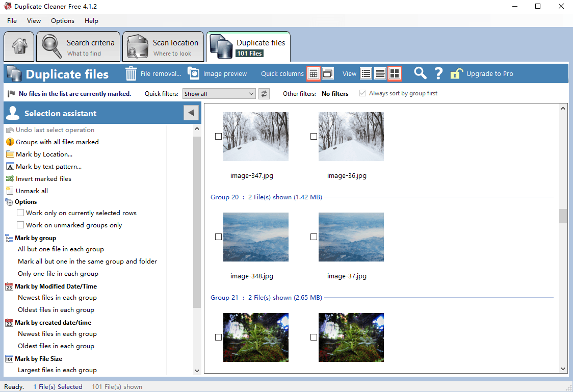Click the Upgrade to Pro padlock icon
The image size is (573, 392).
tap(454, 73)
